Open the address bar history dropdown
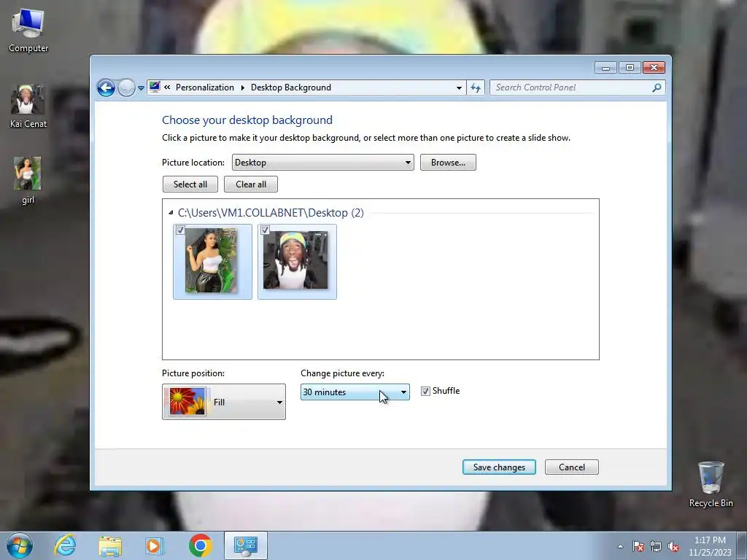 (459, 87)
